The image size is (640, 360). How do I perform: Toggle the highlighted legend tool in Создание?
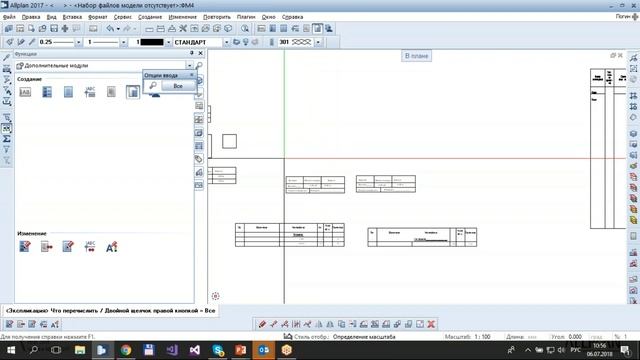click(x=133, y=92)
